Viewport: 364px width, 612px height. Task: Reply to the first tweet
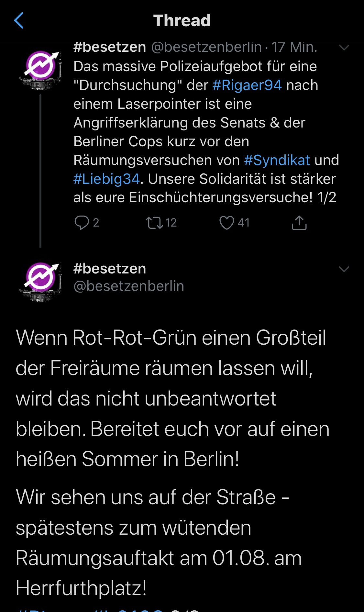(82, 223)
